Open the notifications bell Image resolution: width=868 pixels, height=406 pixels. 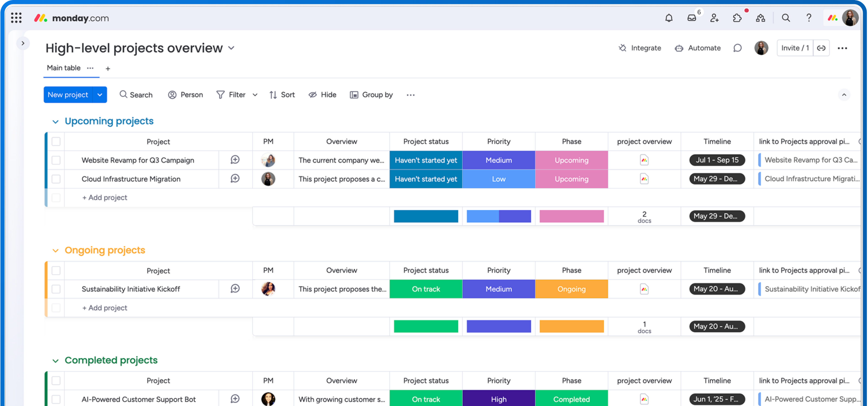pos(668,18)
